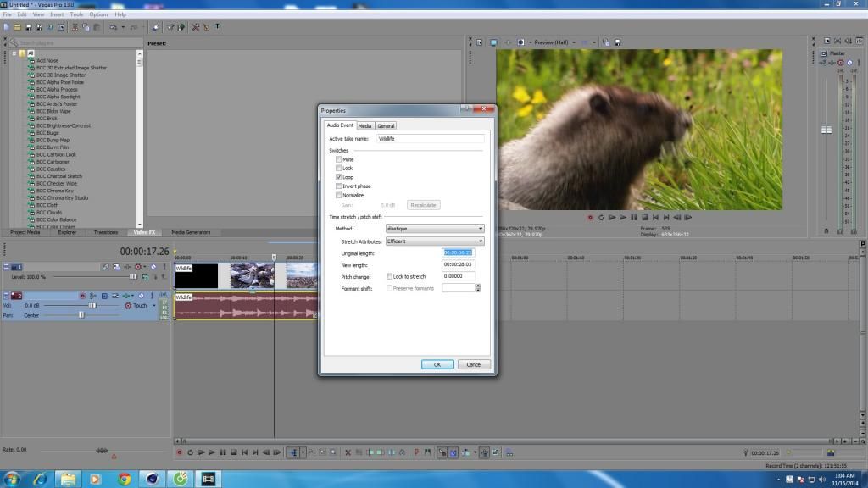
Task: Click the Play button under video preview
Action: 623,218
